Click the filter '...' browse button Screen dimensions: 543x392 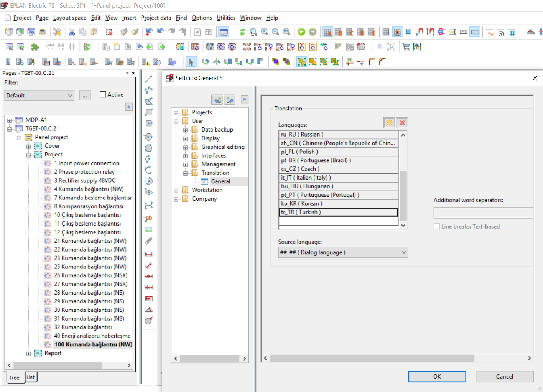click(85, 96)
